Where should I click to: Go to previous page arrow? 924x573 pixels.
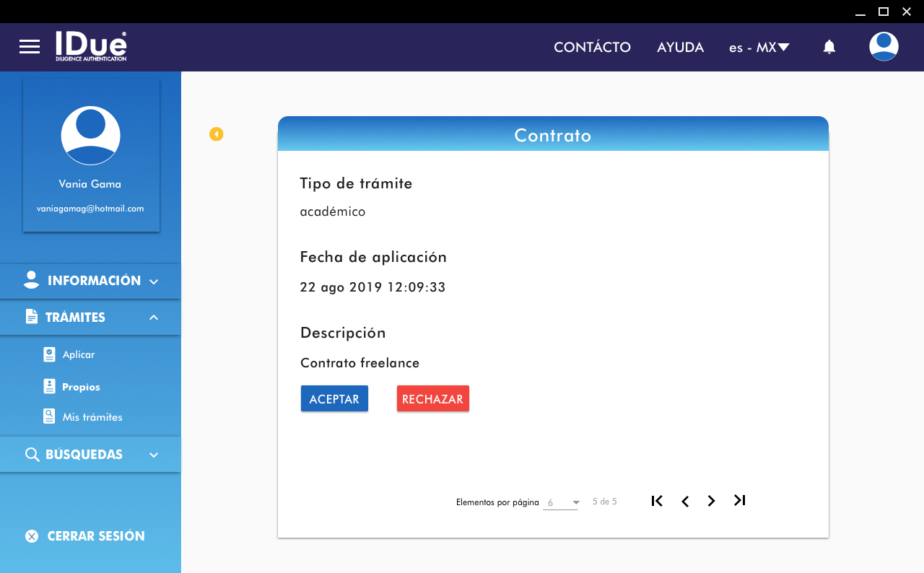[685, 501]
